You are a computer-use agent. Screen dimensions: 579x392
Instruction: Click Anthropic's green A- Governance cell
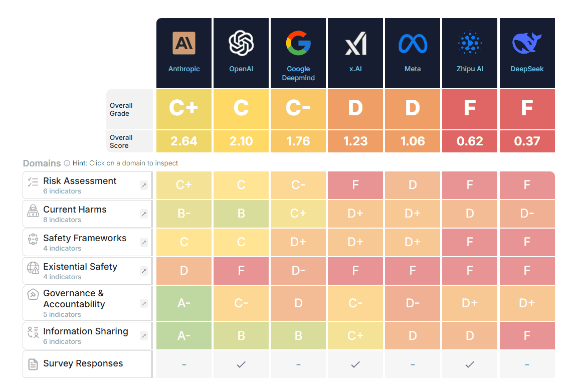(184, 303)
